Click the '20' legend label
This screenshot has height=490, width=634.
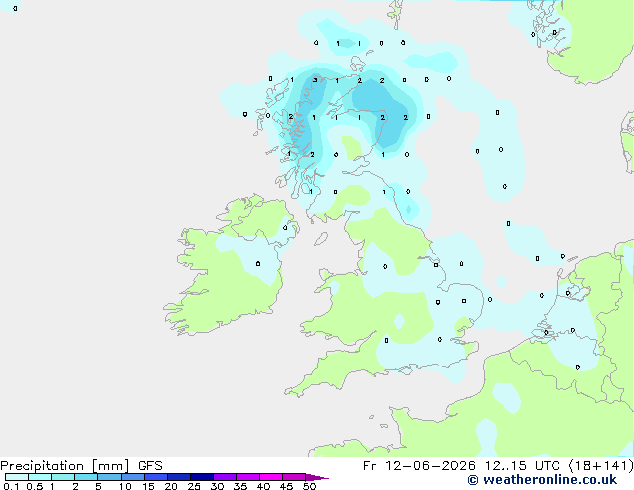point(171,486)
